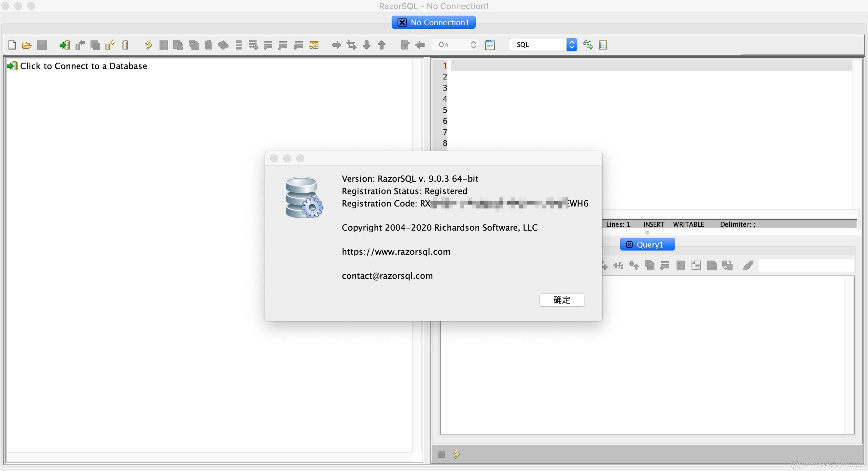Screen dimensions: 868x471
Task: Click the "Delimiter: ;" status text
Action: [x=737, y=224]
